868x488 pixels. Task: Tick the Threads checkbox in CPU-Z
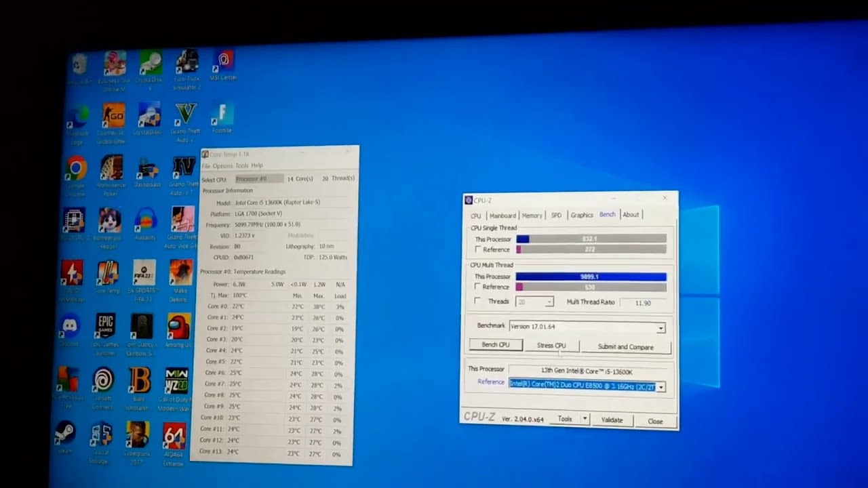[479, 302]
